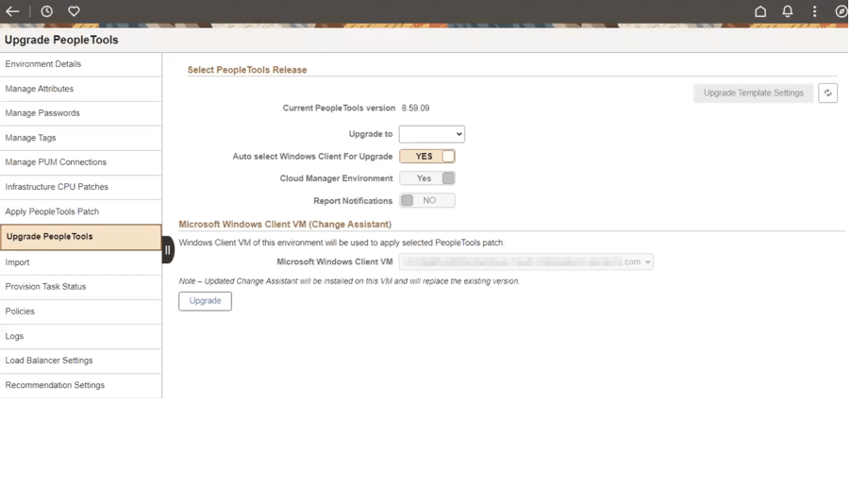The width and height of the screenshot is (868, 488).
Task: Click the note about Updated Change Assistant
Action: point(349,281)
